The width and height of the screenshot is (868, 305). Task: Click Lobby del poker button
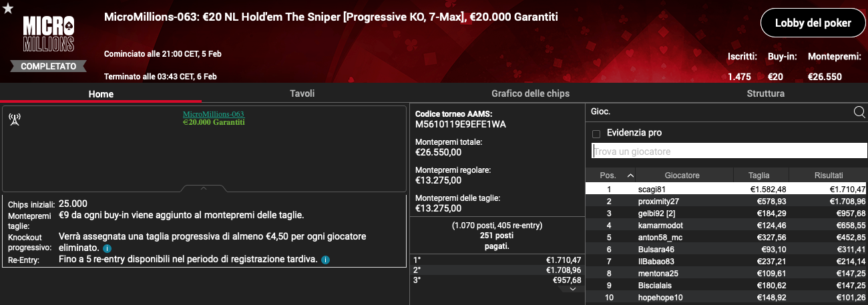pyautogui.click(x=813, y=23)
